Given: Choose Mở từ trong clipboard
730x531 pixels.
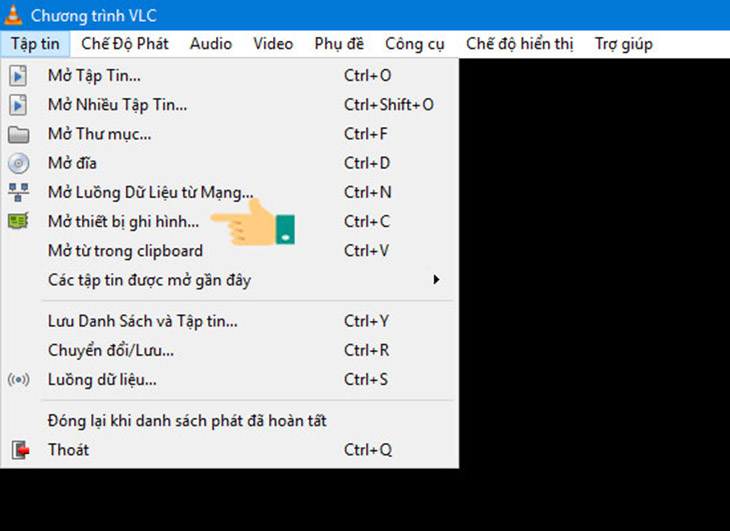Looking at the screenshot, I should tap(230, 251).
